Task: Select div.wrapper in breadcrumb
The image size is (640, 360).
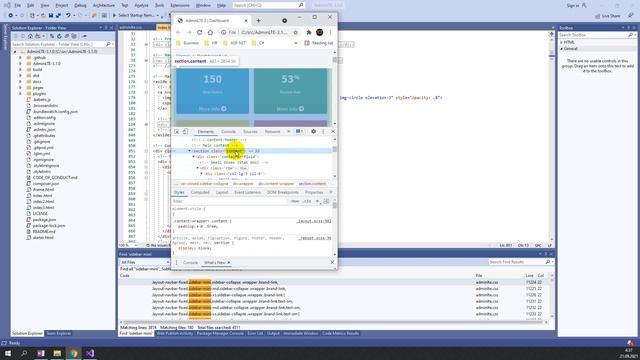Action: (243, 184)
